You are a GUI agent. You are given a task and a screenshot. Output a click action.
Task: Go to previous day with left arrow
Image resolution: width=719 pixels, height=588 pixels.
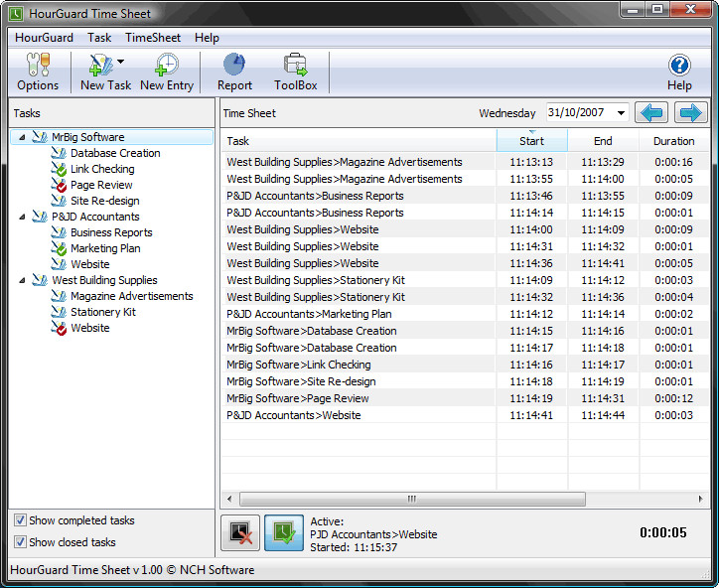[651, 113]
